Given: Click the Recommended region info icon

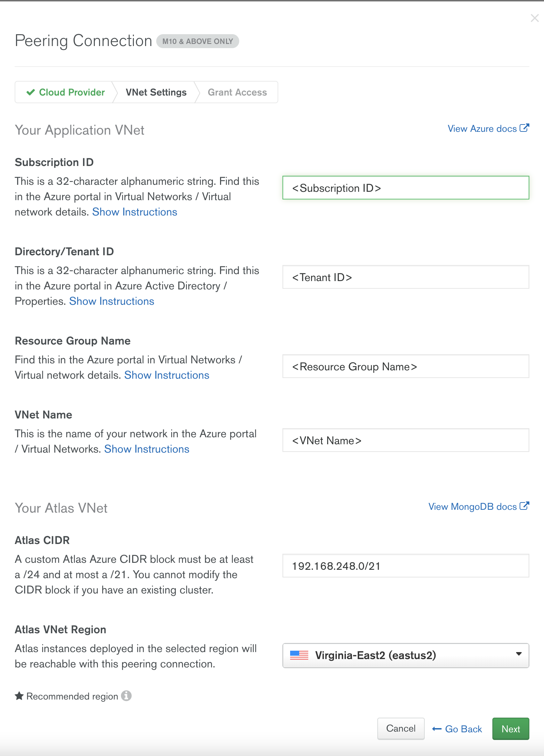Looking at the screenshot, I should (x=126, y=696).
